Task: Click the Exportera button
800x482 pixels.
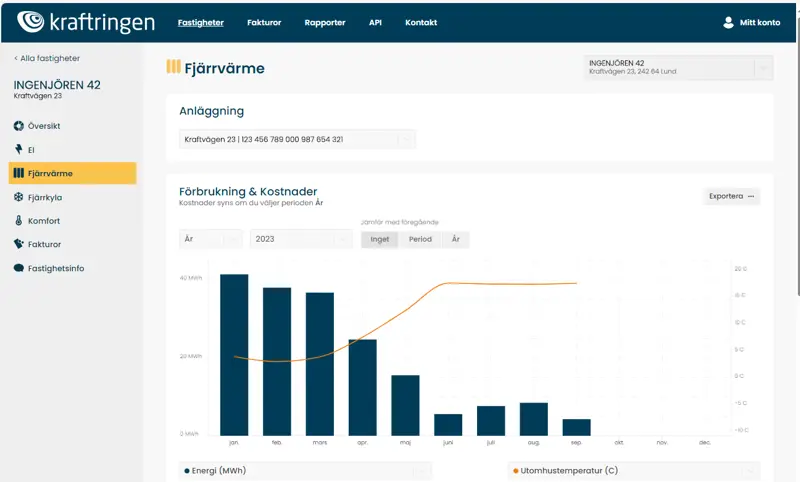Action: point(731,196)
